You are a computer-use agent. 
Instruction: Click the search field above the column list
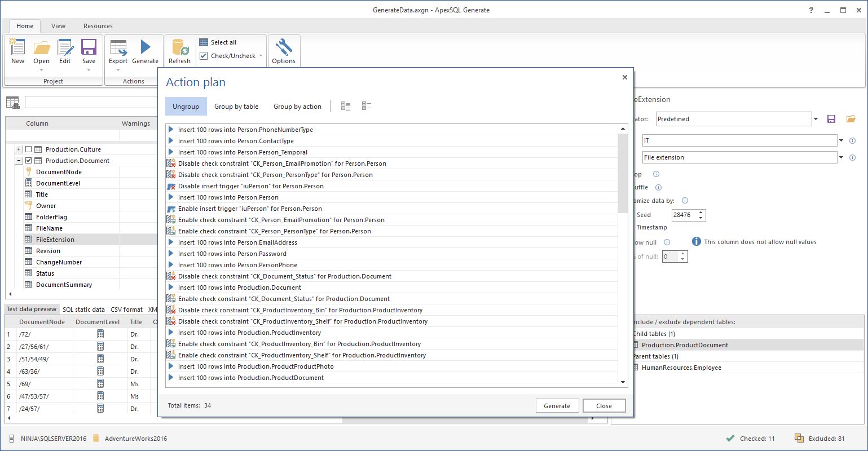[90, 101]
